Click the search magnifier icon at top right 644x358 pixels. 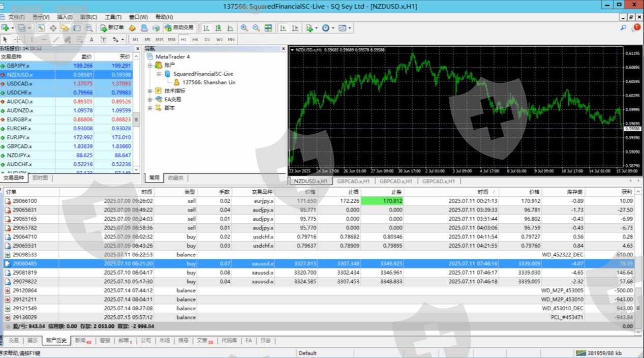click(623, 28)
